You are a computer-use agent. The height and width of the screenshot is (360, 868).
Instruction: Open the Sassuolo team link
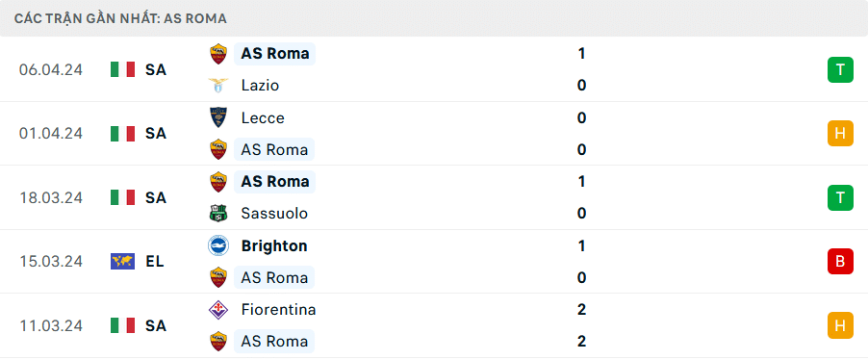(x=274, y=214)
